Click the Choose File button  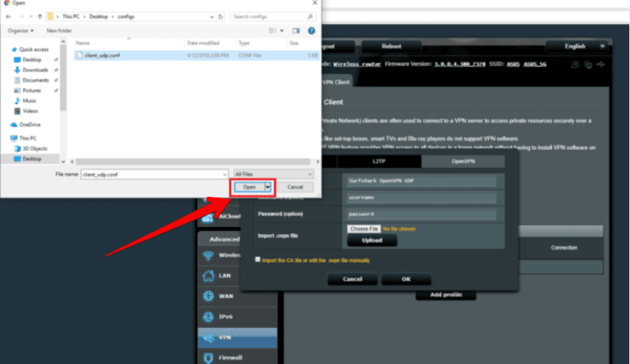[x=363, y=229]
